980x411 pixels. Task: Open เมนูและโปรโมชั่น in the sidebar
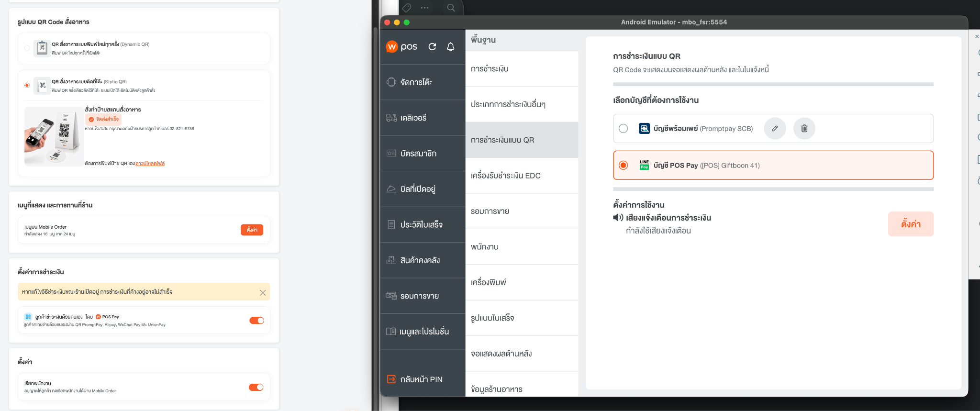click(x=423, y=331)
